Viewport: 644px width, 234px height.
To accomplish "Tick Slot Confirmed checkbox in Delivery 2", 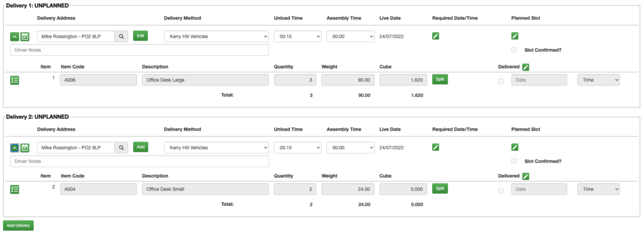I will 514,161.
